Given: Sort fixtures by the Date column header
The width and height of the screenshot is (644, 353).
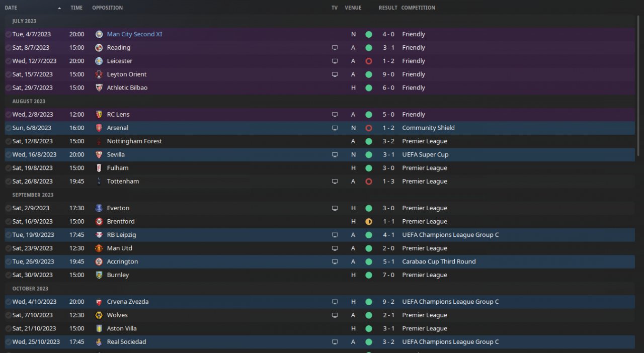Looking at the screenshot, I should [11, 8].
